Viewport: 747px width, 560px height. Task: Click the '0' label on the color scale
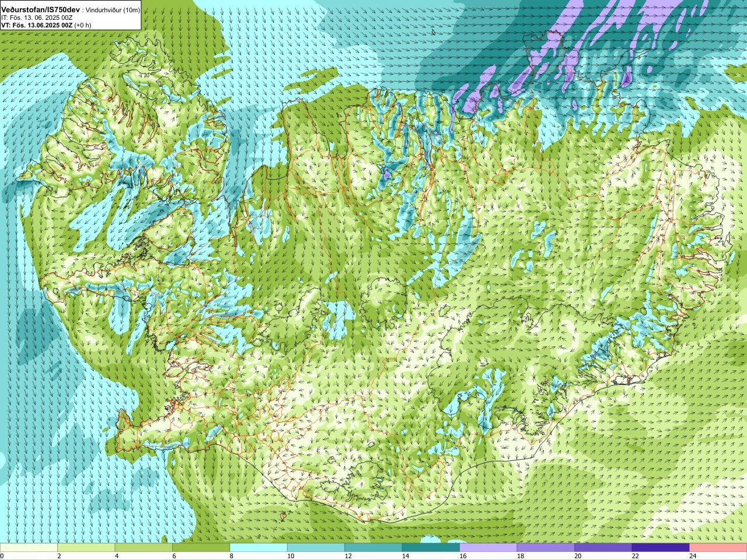pyautogui.click(x=2, y=556)
